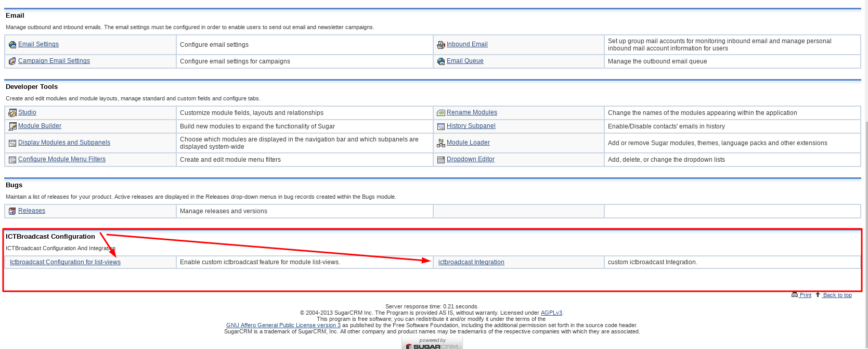Viewport: 868px width, 349px height.
Task: Click the Campaign Email Settings icon
Action: point(12,61)
